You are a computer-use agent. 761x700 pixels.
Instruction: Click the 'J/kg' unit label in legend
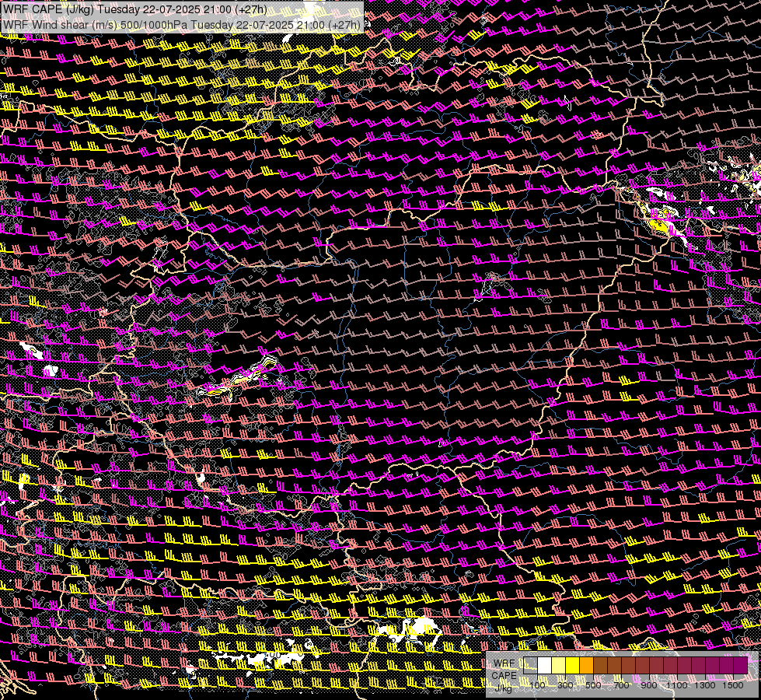(503, 688)
